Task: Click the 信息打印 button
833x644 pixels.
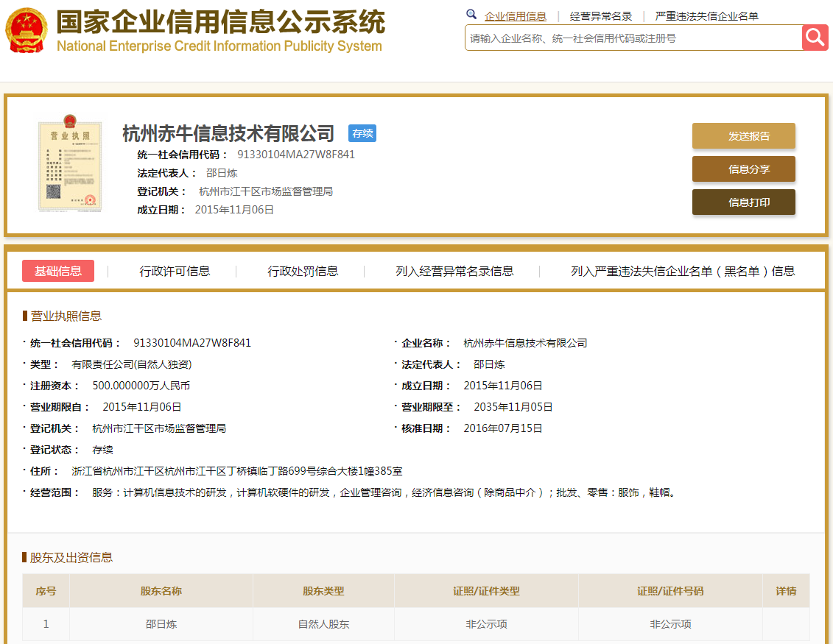Action: point(743,202)
